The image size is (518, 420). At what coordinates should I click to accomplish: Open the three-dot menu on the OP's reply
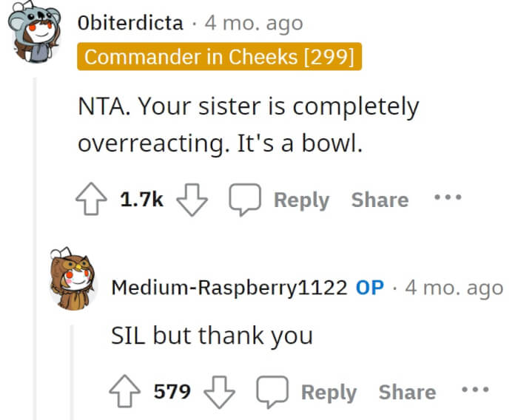[475, 390]
